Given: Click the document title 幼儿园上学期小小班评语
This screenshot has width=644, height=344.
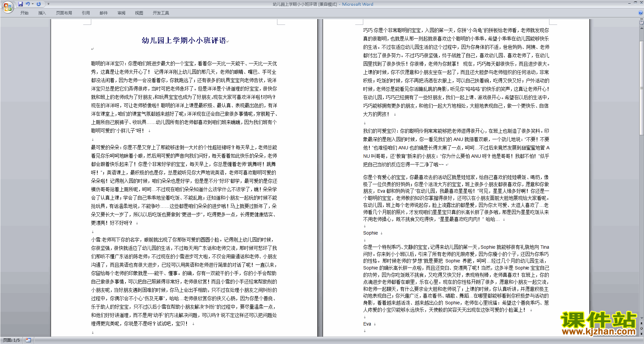Looking at the screenshot, I should pyautogui.click(x=184, y=41).
